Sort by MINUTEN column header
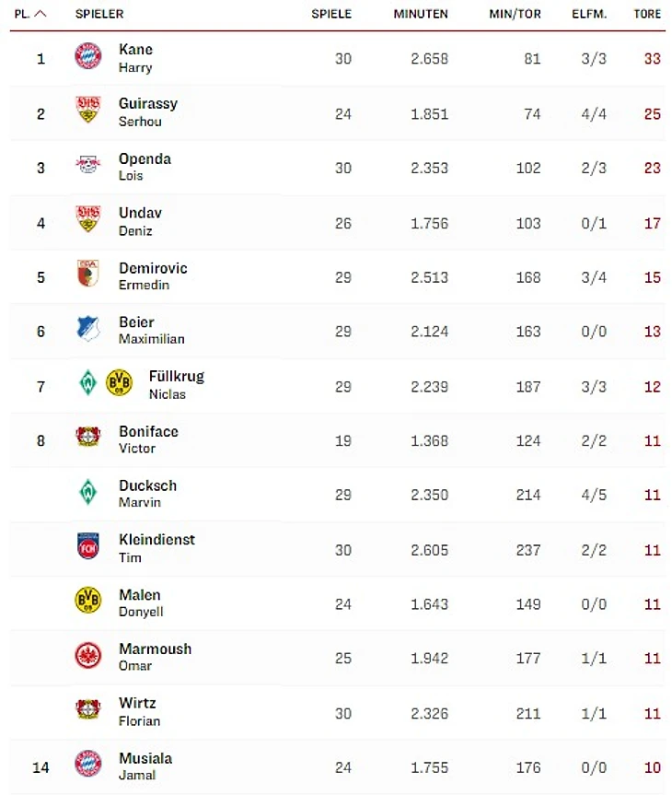672x795 pixels. coord(421,14)
